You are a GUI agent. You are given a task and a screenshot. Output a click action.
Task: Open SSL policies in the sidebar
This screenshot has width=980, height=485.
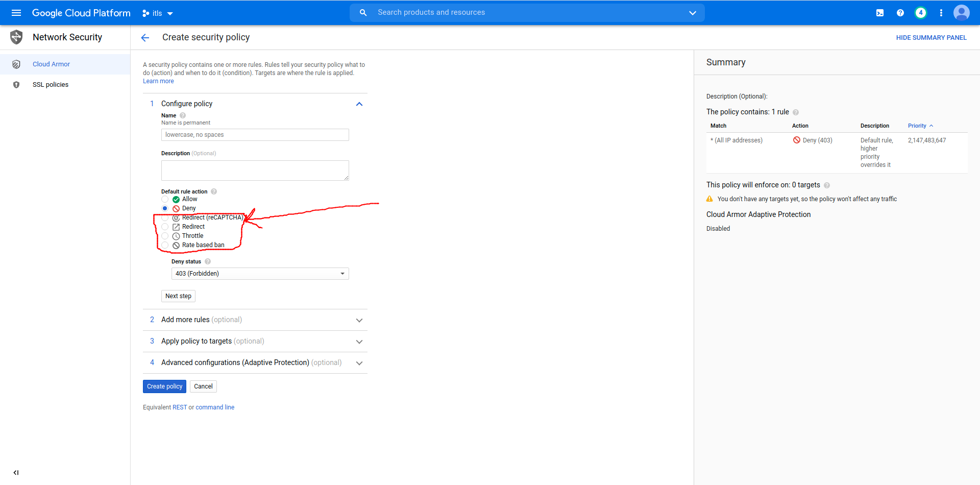coord(65,85)
